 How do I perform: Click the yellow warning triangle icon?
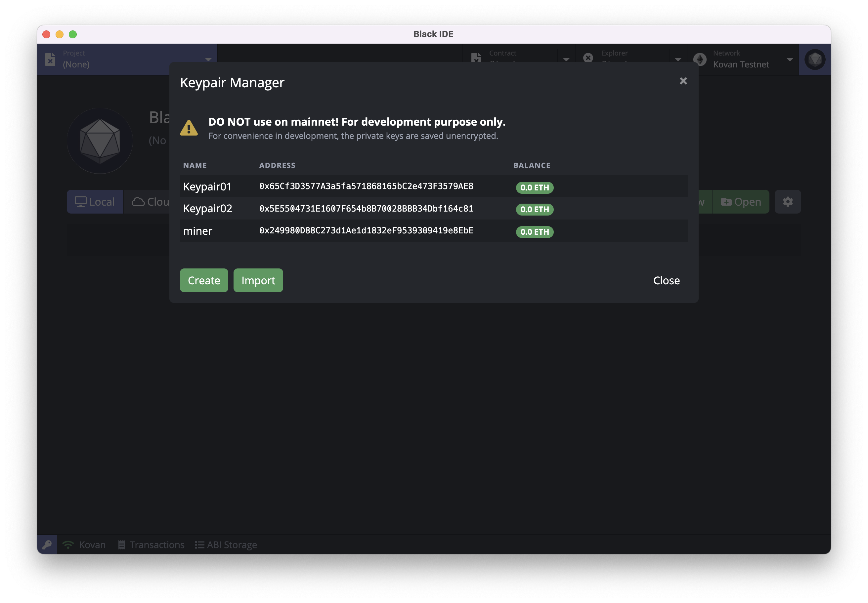(189, 128)
